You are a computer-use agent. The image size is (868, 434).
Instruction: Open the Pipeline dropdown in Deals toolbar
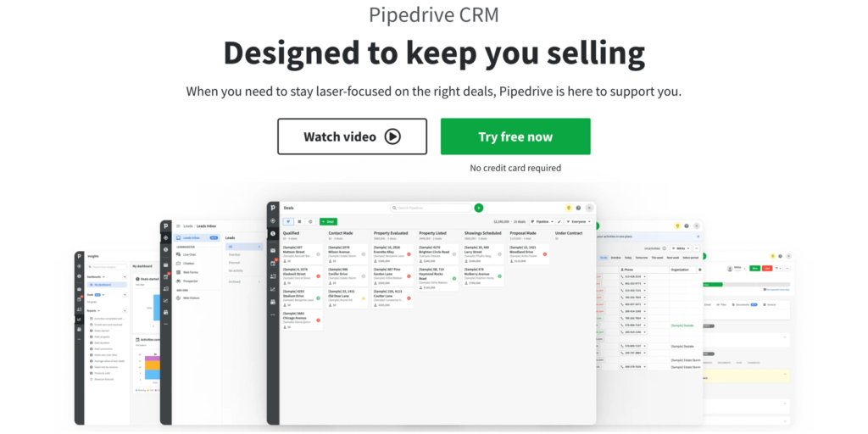543,221
